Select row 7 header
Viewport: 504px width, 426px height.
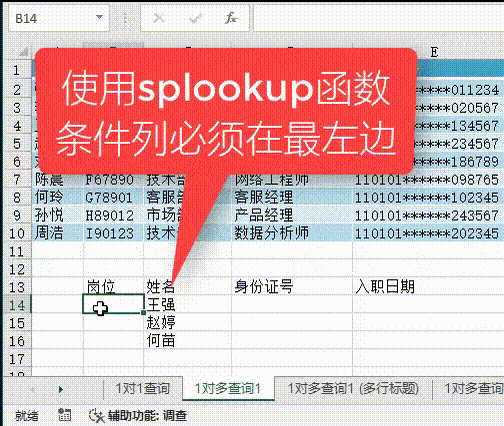pos(17,180)
